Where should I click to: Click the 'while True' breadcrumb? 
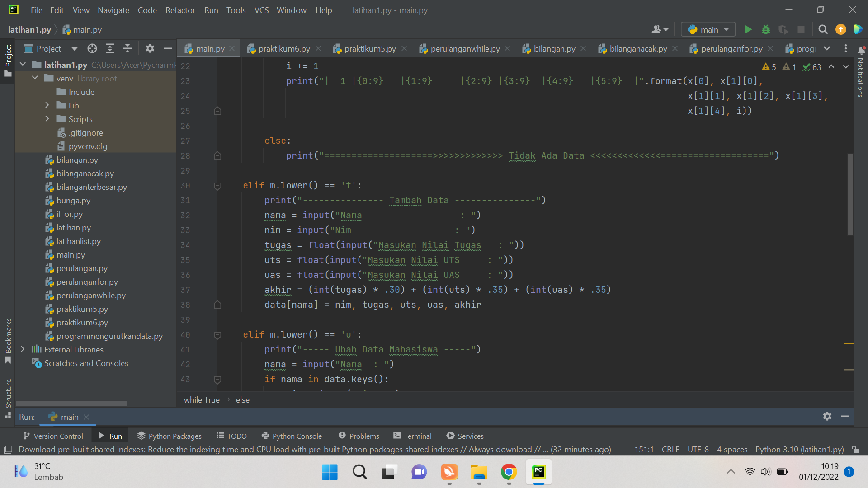point(202,400)
